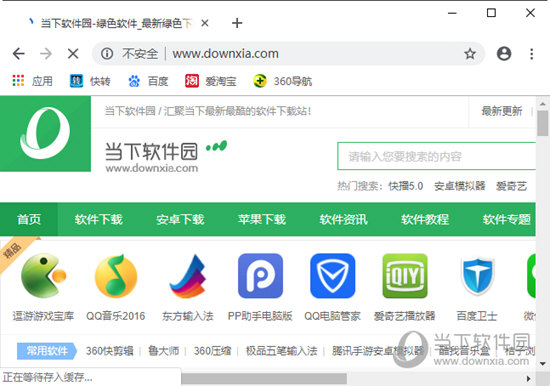Select the 软件下载 navigation tab

(x=99, y=219)
